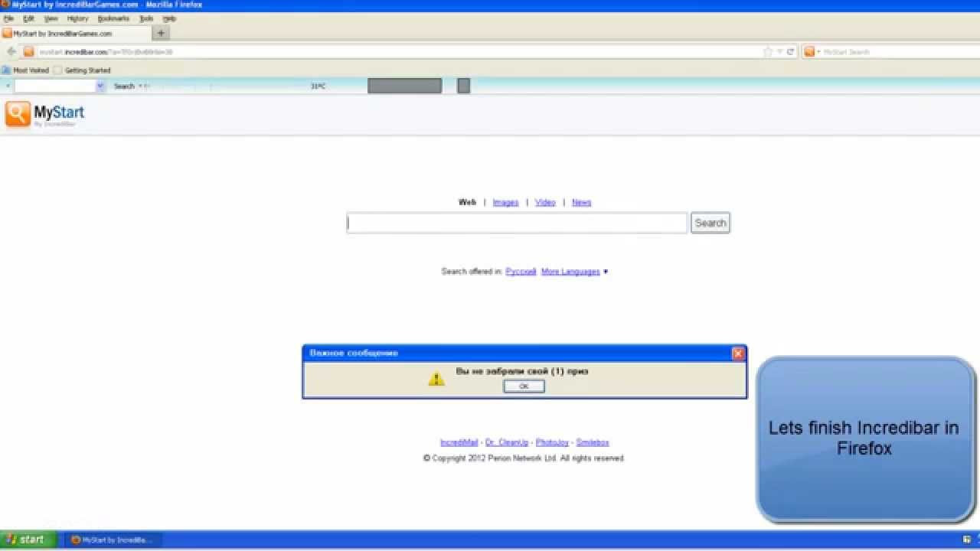This screenshot has width=980, height=551.
Task: Click the back arrow navigation button
Action: (11, 52)
